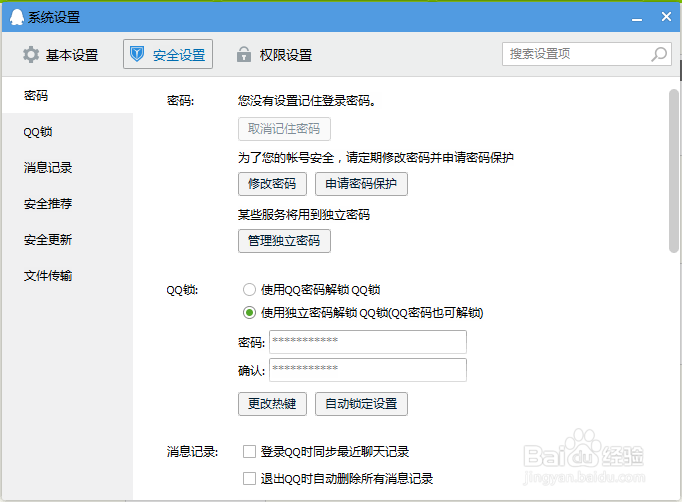The height and width of the screenshot is (502, 682).
Task: Select 使用独立密码解锁QQ锁 radio option
Action: coord(249,313)
